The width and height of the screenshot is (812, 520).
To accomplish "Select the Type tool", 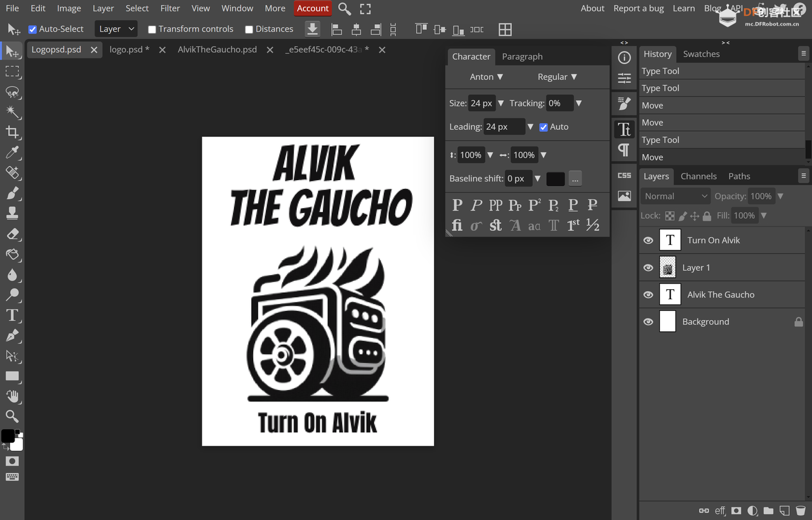I will (x=12, y=315).
